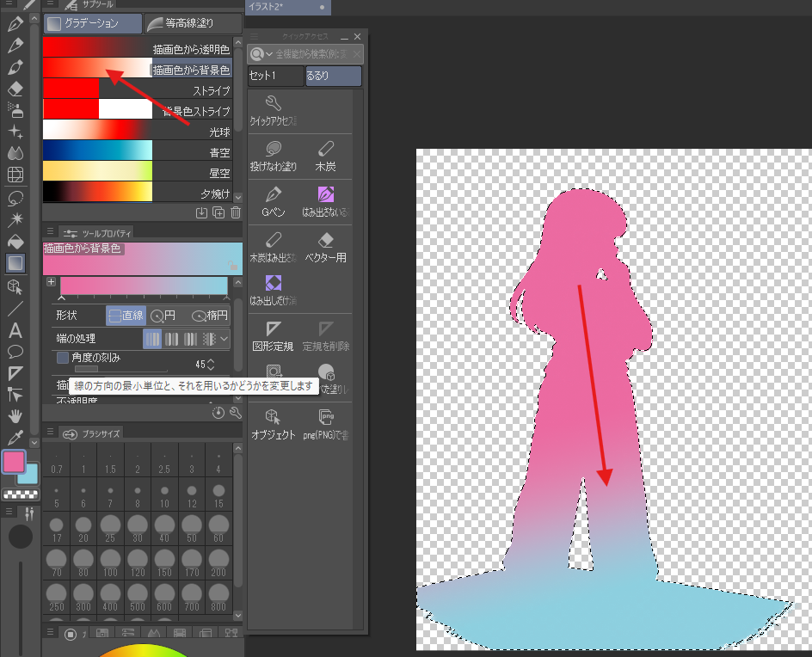Open the tool property panel menu
The image size is (812, 657).
point(50,231)
